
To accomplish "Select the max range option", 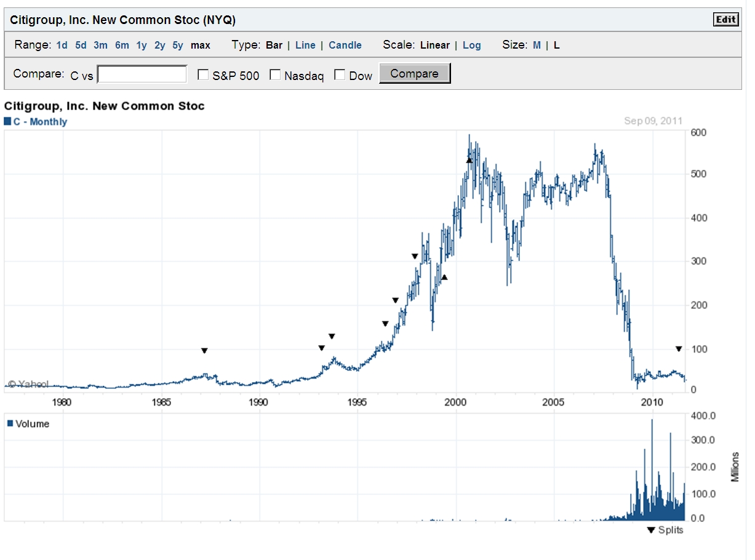I will coord(201,45).
